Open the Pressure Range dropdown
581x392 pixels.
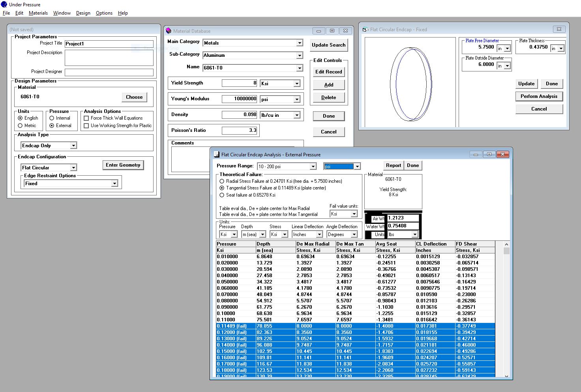[313, 167]
